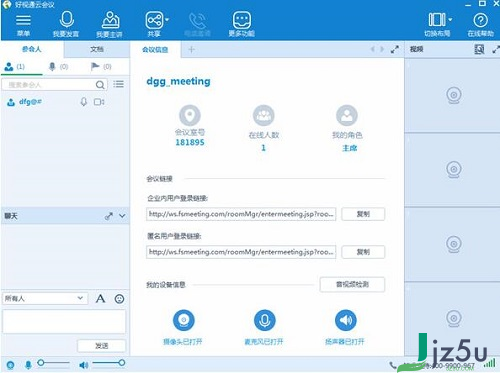Toggle camera for participant dfg@
The width and height of the screenshot is (500, 373).
pyautogui.click(x=99, y=102)
